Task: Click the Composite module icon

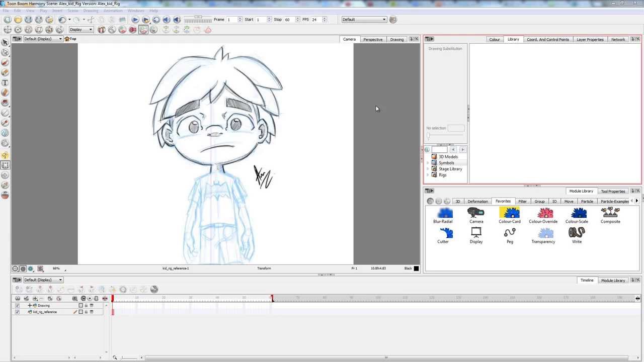Action: pyautogui.click(x=610, y=213)
